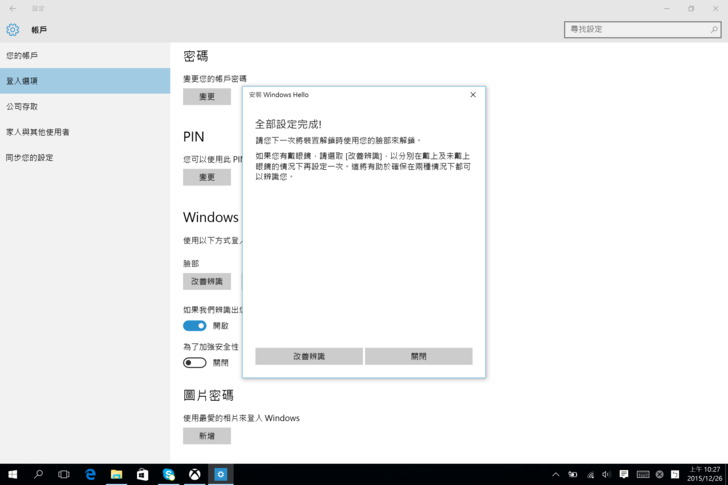The height and width of the screenshot is (485, 728).
Task: Click the circled X tray icon
Action: [x=659, y=474]
